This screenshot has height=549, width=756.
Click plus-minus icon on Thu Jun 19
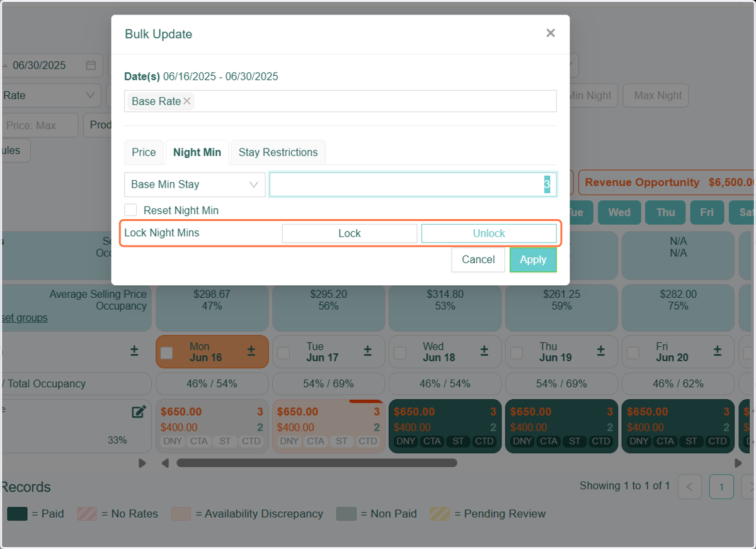click(601, 351)
